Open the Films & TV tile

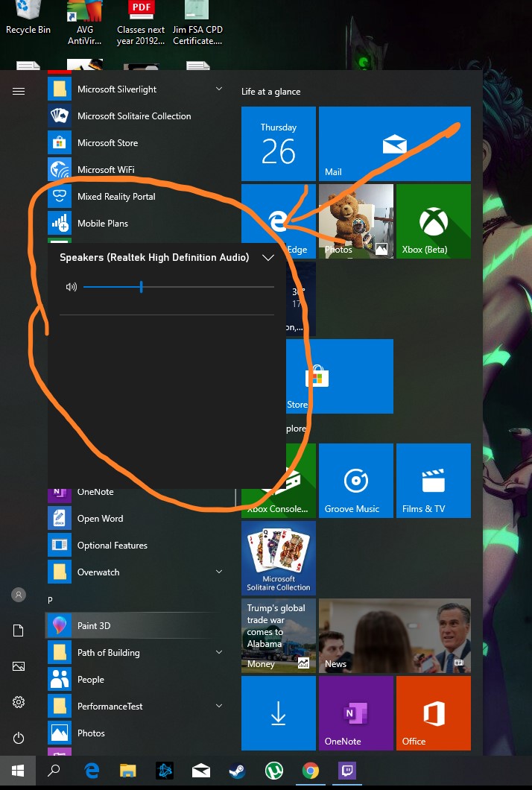coord(434,481)
